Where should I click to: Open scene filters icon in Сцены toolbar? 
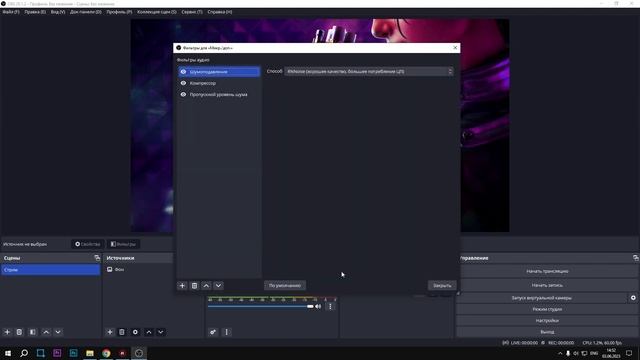(33, 332)
